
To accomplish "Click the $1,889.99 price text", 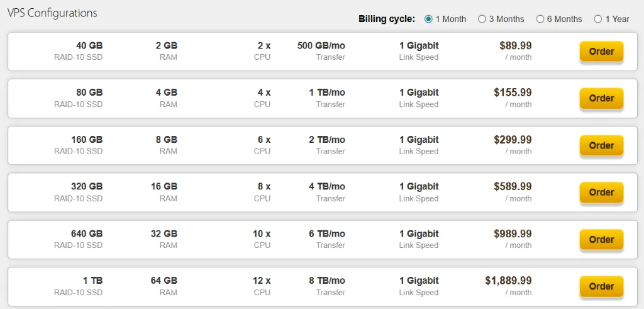I will pos(508,281).
